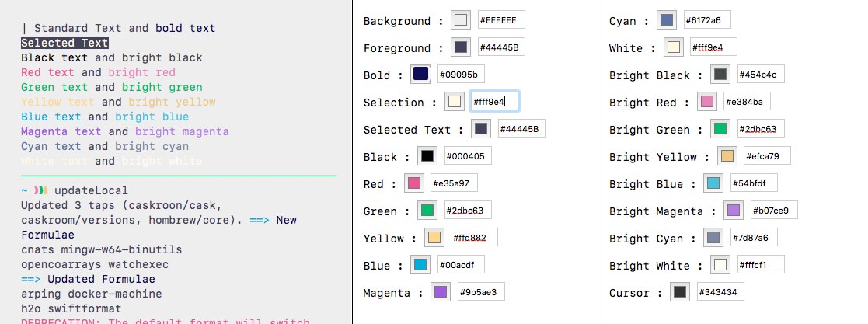Pick the Green color swatch
The width and height of the screenshot is (868, 324).
[x=427, y=211]
